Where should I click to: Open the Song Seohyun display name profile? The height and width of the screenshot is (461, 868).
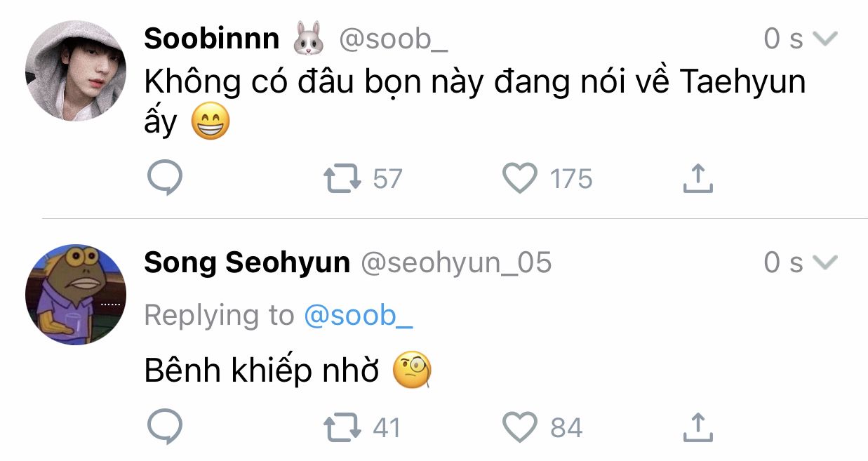tap(246, 262)
